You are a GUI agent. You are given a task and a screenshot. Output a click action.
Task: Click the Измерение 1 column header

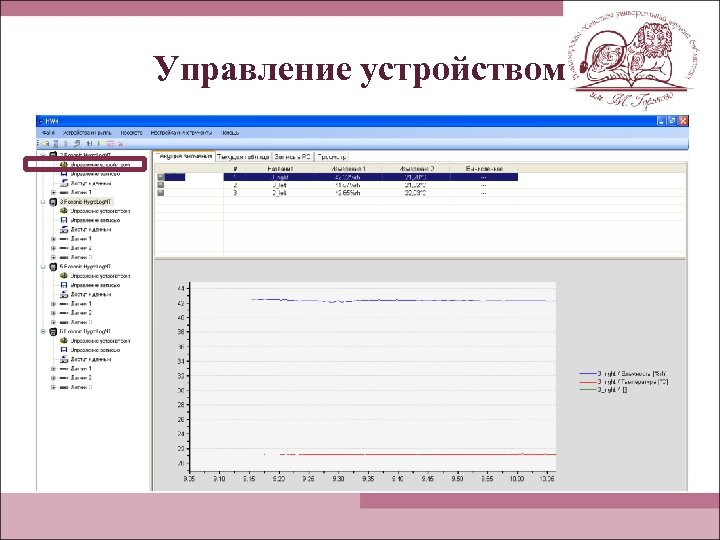(x=348, y=169)
